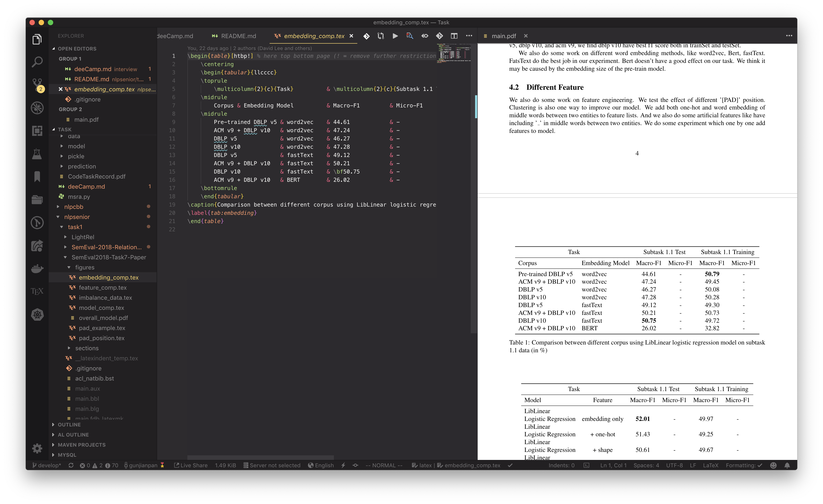Viewport: 823px width, 504px height.
Task: Click the feedback smiley in status bar
Action: click(773, 465)
